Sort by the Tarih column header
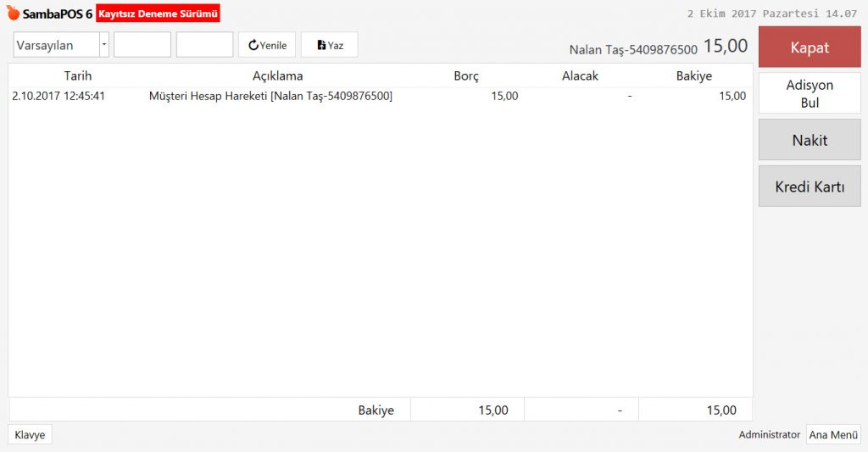868x452 pixels. (78, 75)
